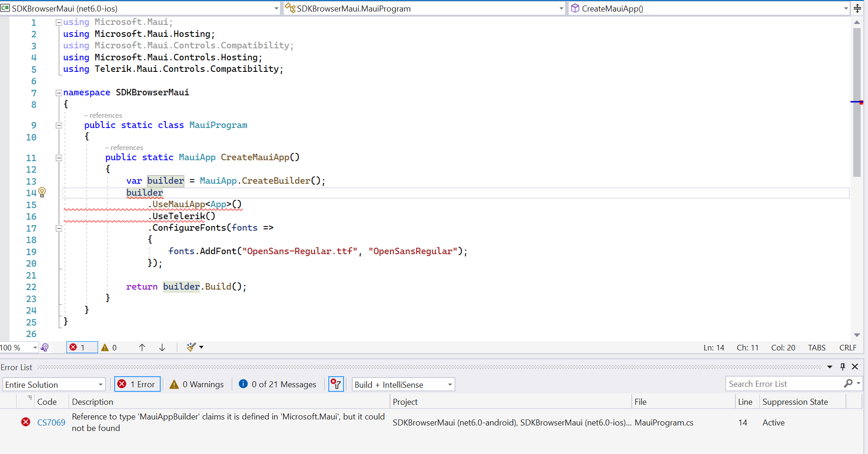Open the CreateMauiApp() member dropdown
The width and height of the screenshot is (868, 454).
[x=709, y=8]
